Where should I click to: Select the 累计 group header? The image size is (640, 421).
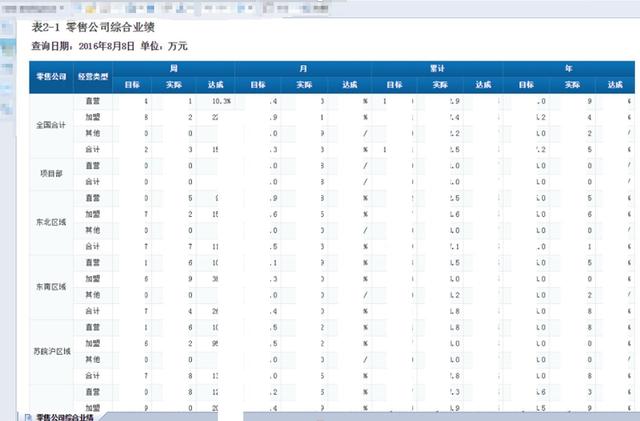tap(437, 69)
